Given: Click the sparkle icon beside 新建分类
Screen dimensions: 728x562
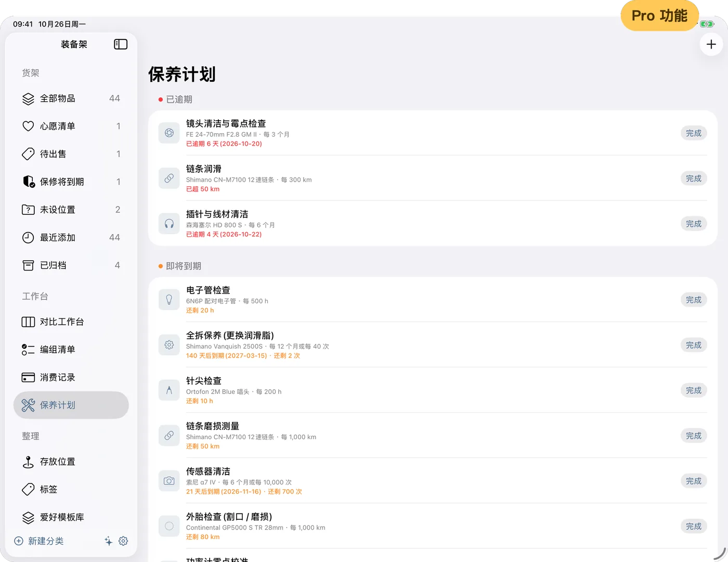Looking at the screenshot, I should tap(108, 541).
